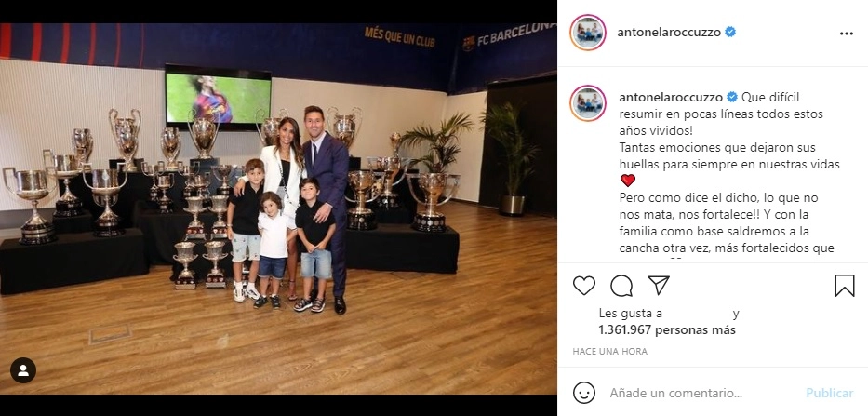Click the 'HACE UNA HORA' timestamp
This screenshot has width=868, height=416.
point(609,352)
